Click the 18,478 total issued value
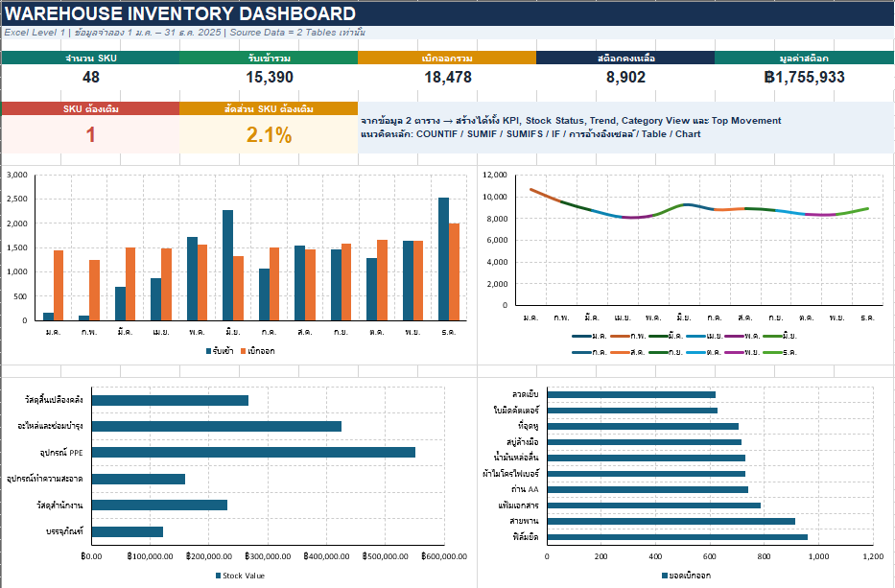The height and width of the screenshot is (588, 895). [447, 77]
